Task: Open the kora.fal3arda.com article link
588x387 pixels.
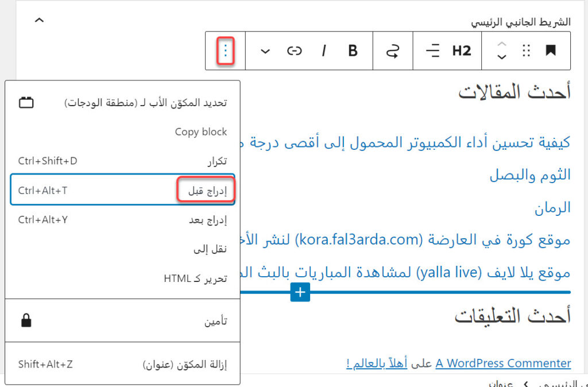Action: 405,240
